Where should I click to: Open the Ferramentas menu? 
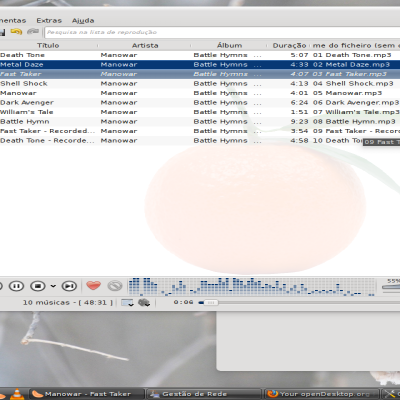[x=13, y=20]
